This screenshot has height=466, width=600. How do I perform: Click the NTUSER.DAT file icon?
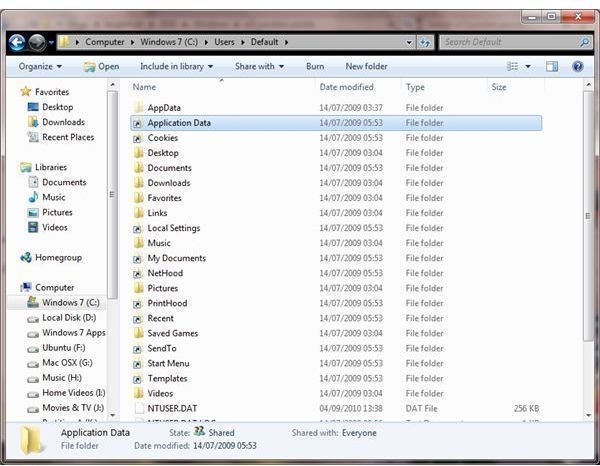(139, 408)
